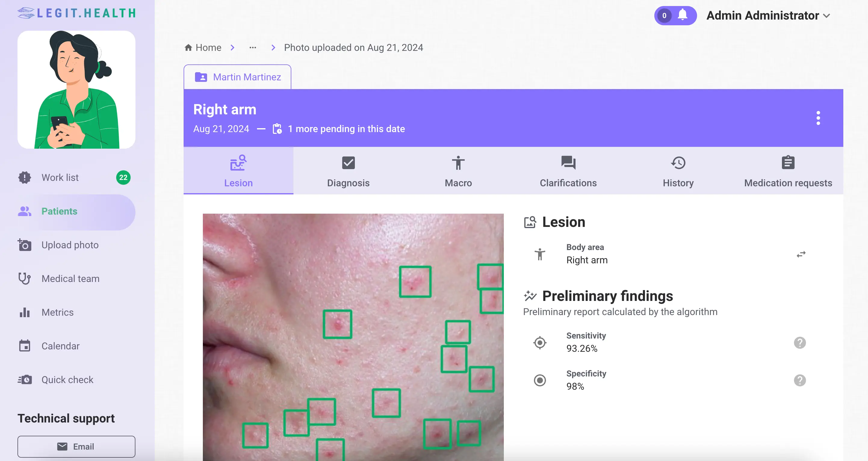Click the Email technical support button
The image size is (868, 461).
[x=76, y=447]
